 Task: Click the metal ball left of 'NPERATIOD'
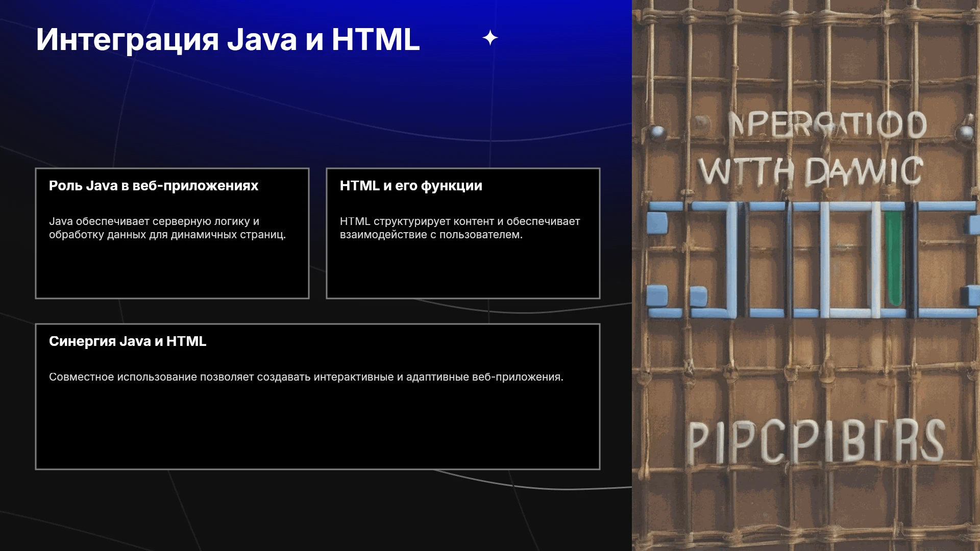click(x=658, y=133)
